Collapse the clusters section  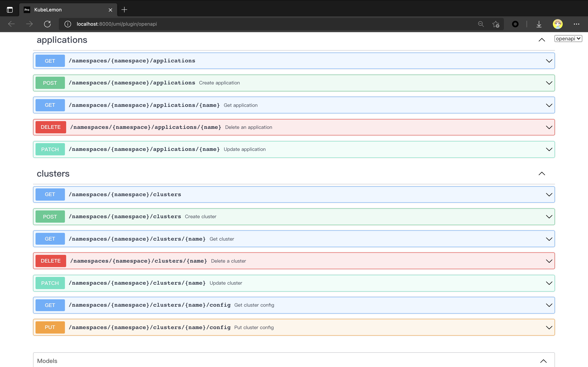point(542,174)
